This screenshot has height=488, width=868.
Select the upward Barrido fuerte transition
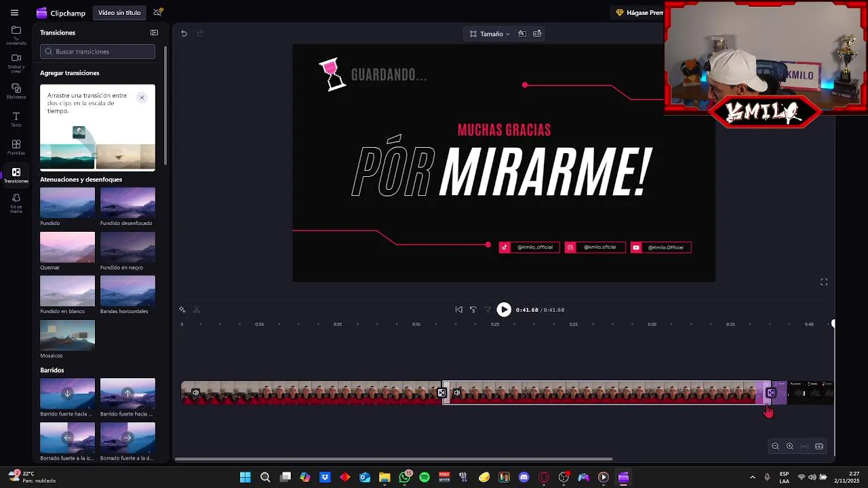click(x=127, y=393)
